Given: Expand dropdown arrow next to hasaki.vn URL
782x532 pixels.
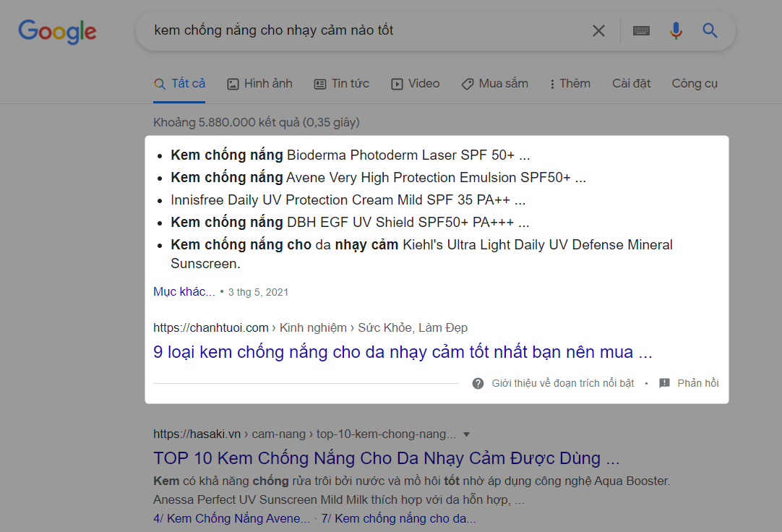Looking at the screenshot, I should tap(466, 434).
